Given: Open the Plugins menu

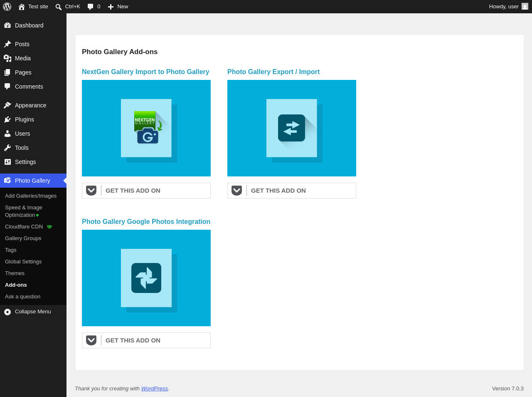Looking at the screenshot, I should [x=33, y=119].
